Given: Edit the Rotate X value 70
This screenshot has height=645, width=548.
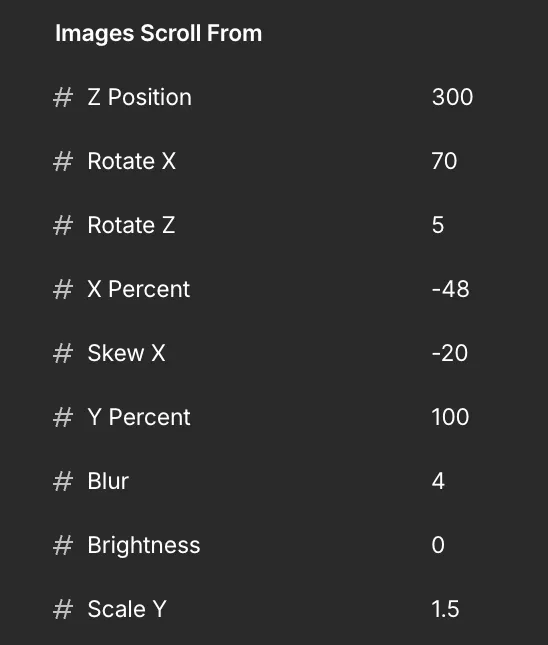Looking at the screenshot, I should pyautogui.click(x=444, y=161).
